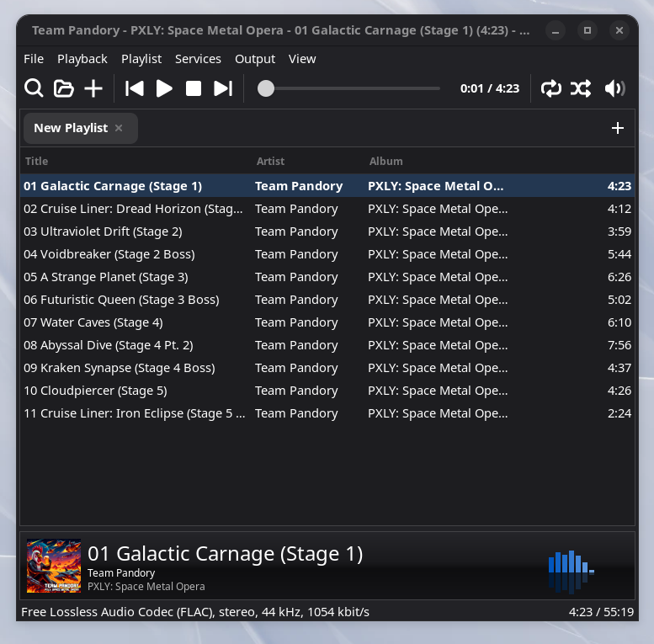Open the volume control
This screenshot has width=654, height=644.
[x=614, y=88]
